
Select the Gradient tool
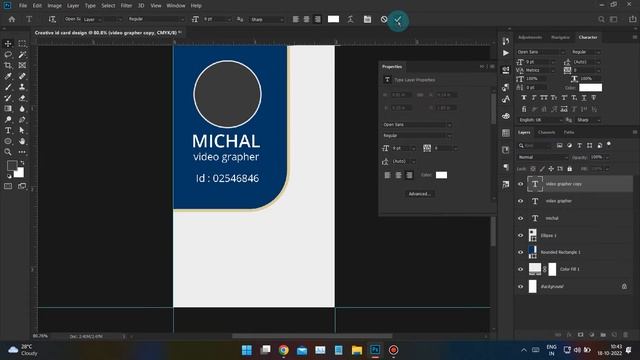8,109
